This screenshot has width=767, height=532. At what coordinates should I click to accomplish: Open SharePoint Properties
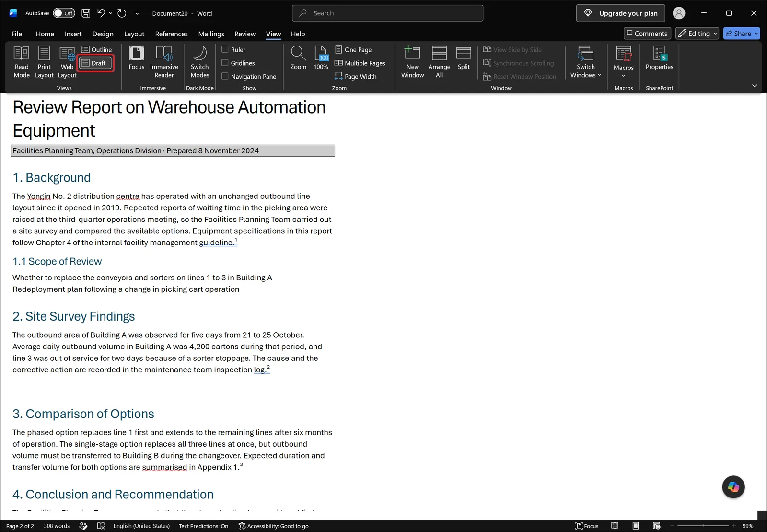(x=659, y=58)
